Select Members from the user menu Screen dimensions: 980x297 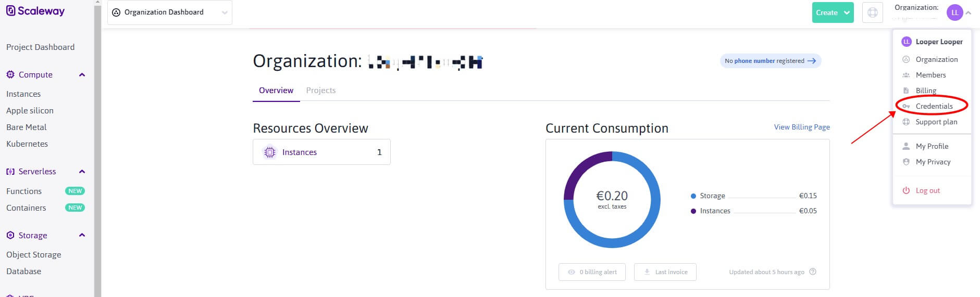tap(931, 75)
